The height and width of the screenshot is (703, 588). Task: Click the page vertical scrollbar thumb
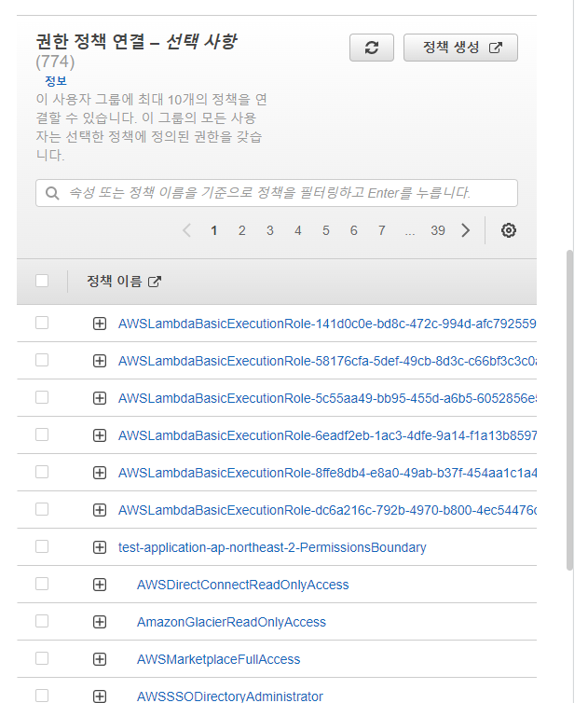(x=569, y=410)
